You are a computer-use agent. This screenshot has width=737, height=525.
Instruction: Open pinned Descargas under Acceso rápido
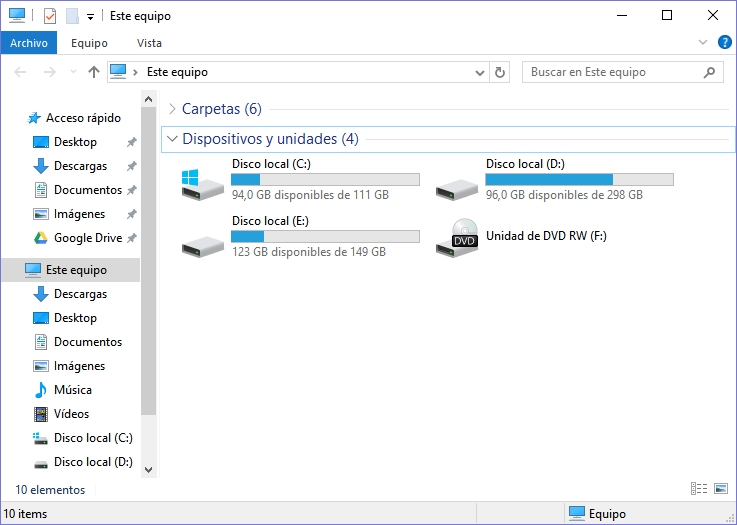[80, 166]
